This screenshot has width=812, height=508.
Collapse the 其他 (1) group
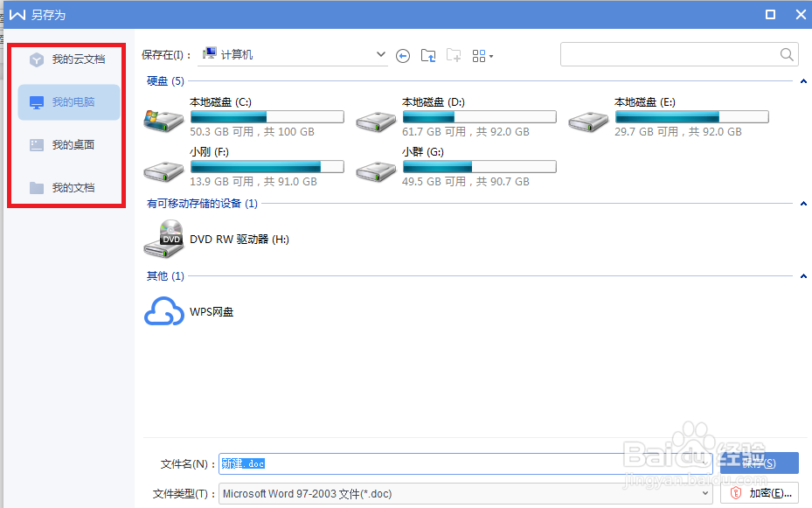click(803, 276)
